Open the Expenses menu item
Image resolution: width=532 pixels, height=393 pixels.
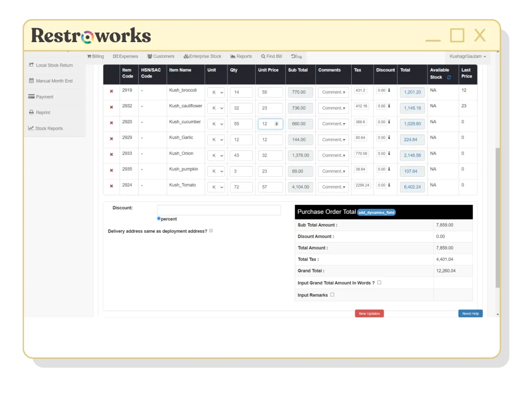click(x=125, y=56)
